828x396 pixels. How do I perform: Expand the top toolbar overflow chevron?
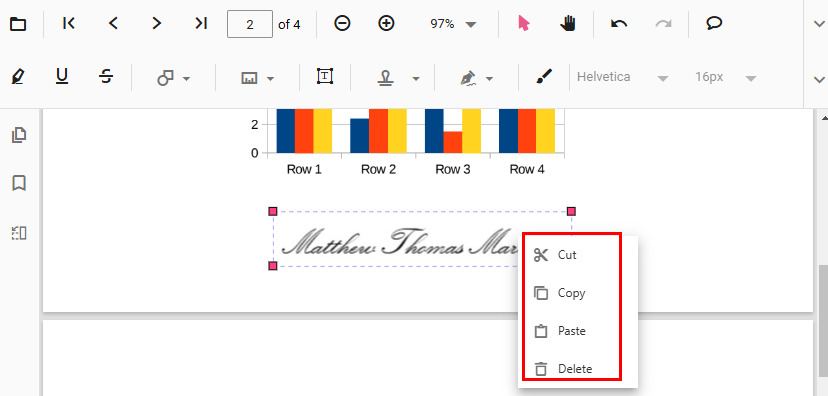[x=819, y=24]
